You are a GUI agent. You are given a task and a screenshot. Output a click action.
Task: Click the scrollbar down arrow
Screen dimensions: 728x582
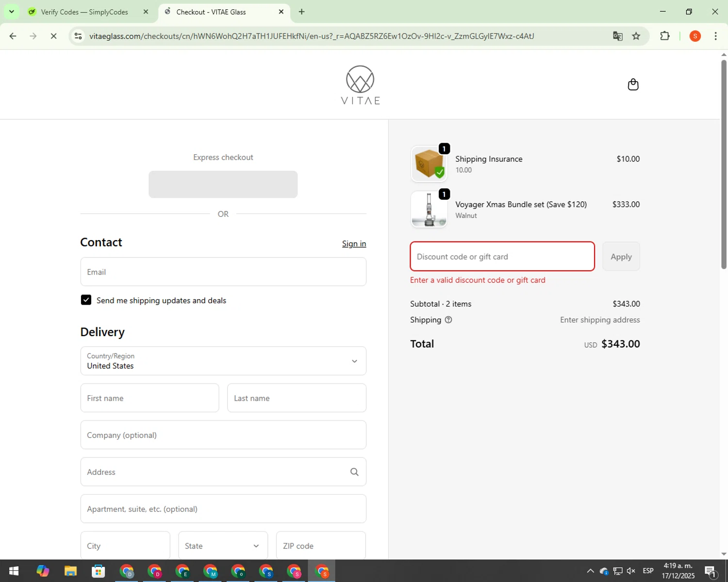pos(724,554)
